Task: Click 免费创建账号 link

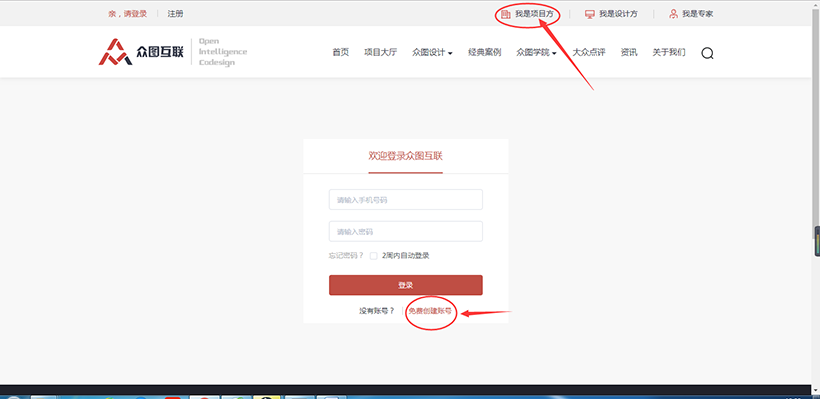Action: (x=430, y=311)
